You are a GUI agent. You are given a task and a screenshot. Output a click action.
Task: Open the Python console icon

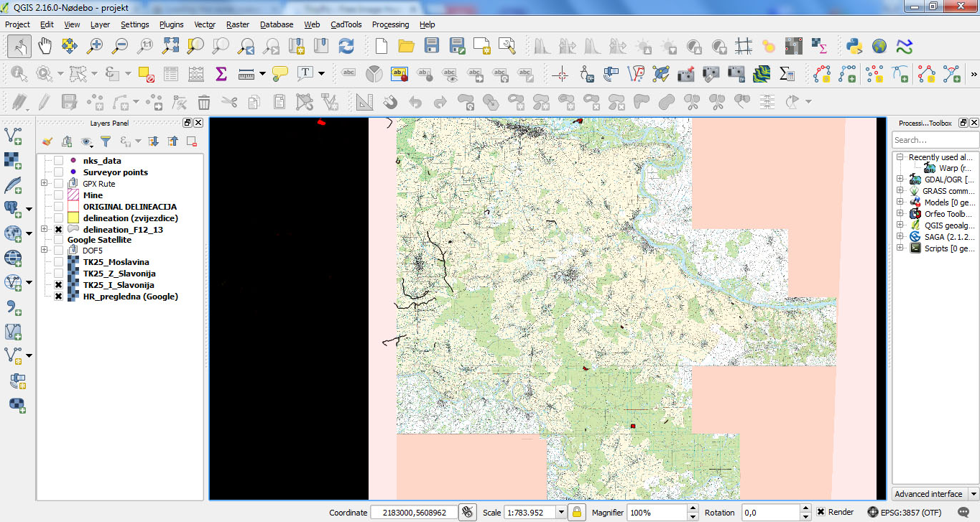tap(854, 46)
